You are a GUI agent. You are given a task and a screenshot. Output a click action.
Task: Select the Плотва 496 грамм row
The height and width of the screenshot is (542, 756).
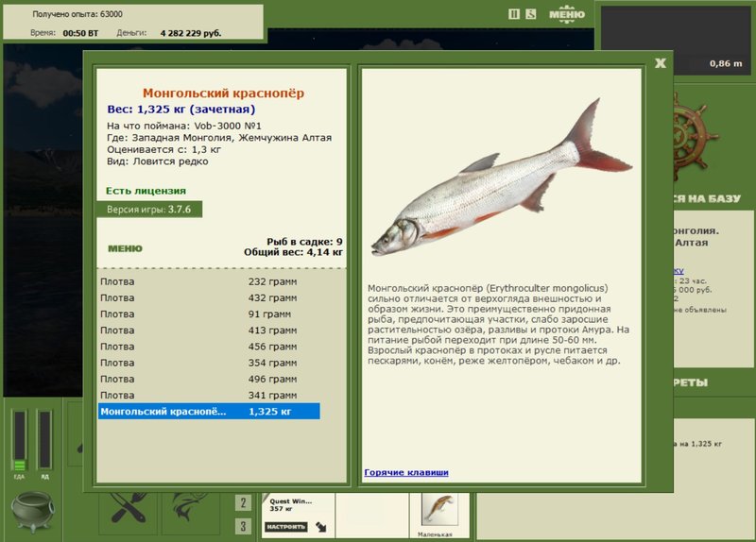[x=209, y=380]
